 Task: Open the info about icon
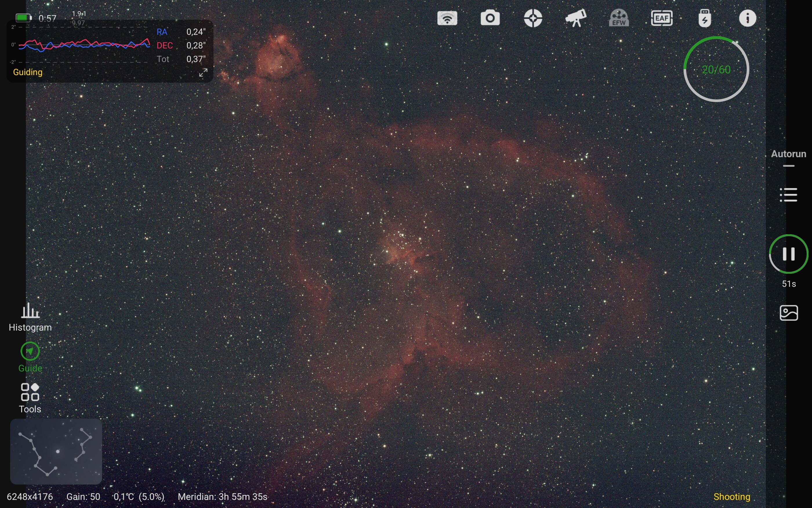point(748,18)
